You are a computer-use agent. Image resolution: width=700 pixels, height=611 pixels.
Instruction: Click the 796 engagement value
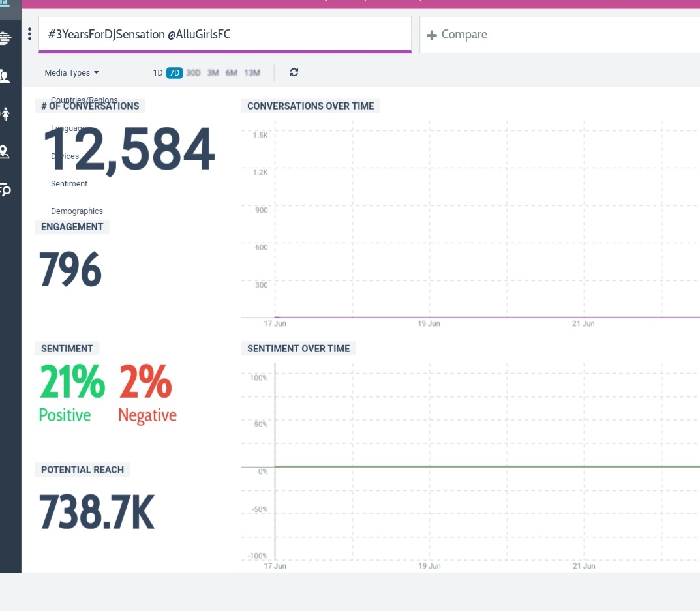70,269
